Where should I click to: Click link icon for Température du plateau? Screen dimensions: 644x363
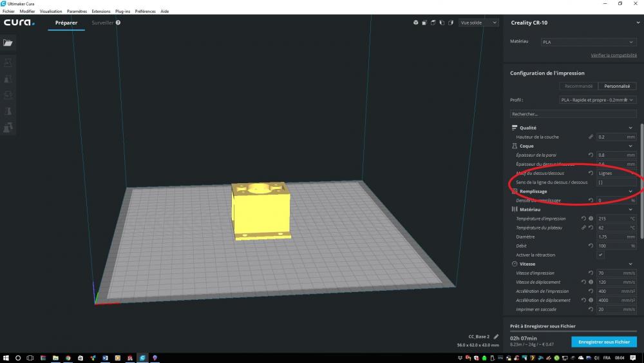click(583, 228)
